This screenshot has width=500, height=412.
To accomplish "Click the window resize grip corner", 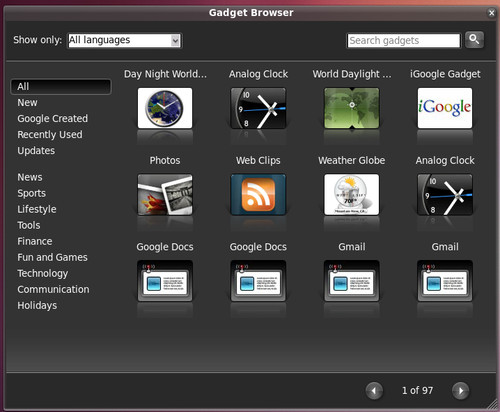I will (492, 404).
